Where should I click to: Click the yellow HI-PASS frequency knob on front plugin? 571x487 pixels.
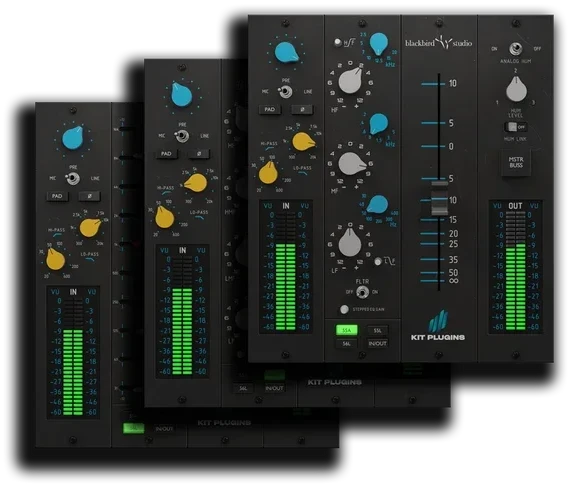tap(268, 173)
